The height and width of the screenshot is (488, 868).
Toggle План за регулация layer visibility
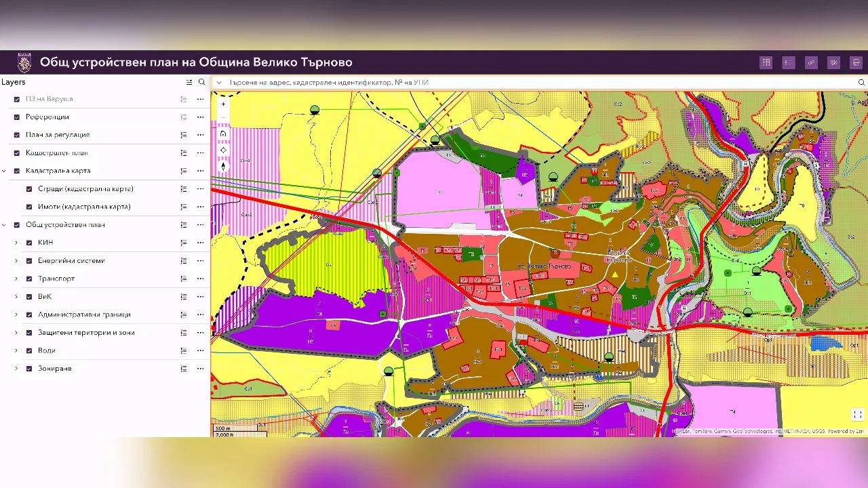pos(17,135)
